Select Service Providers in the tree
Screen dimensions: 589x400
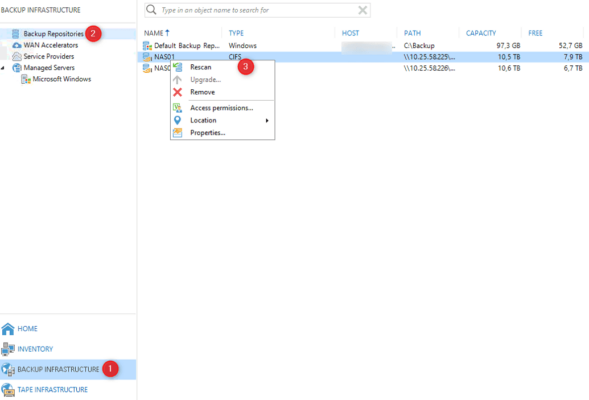49,56
